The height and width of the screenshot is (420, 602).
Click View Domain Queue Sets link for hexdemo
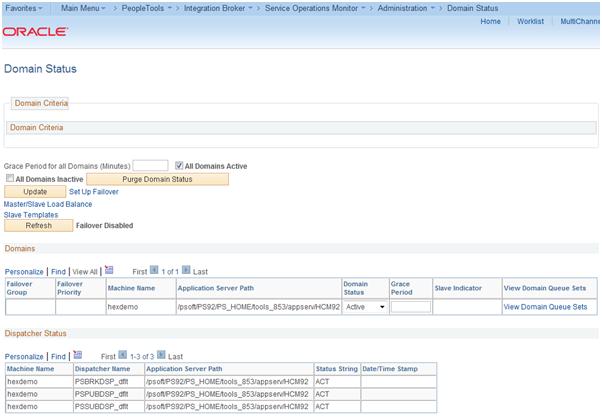(545, 307)
